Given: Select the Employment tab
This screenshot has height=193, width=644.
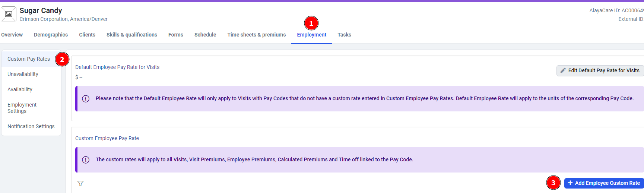Looking at the screenshot, I should 312,35.
